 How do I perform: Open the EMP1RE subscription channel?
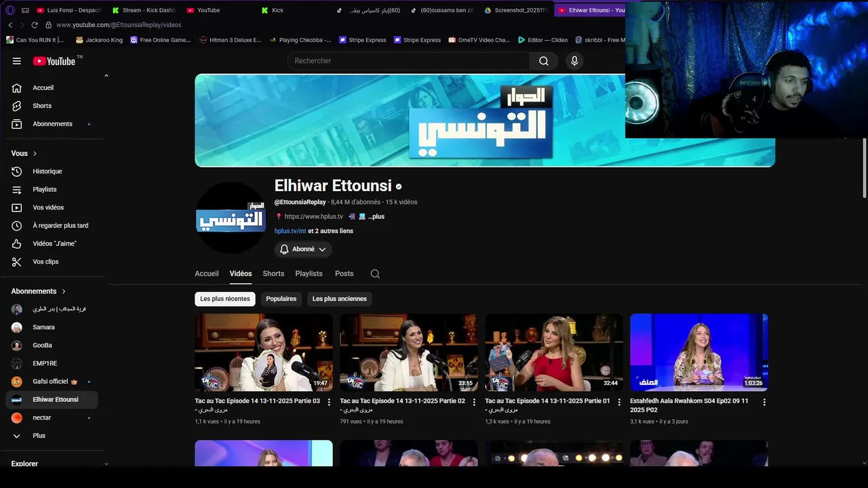click(x=52, y=363)
